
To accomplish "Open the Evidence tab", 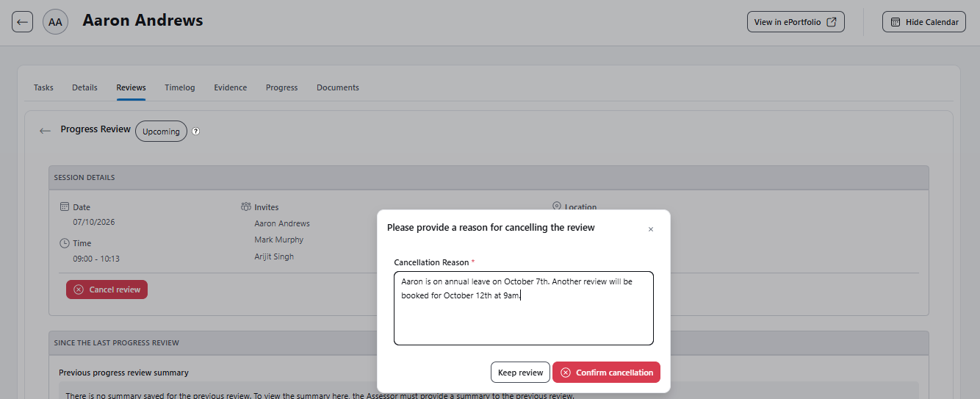I will click(231, 87).
